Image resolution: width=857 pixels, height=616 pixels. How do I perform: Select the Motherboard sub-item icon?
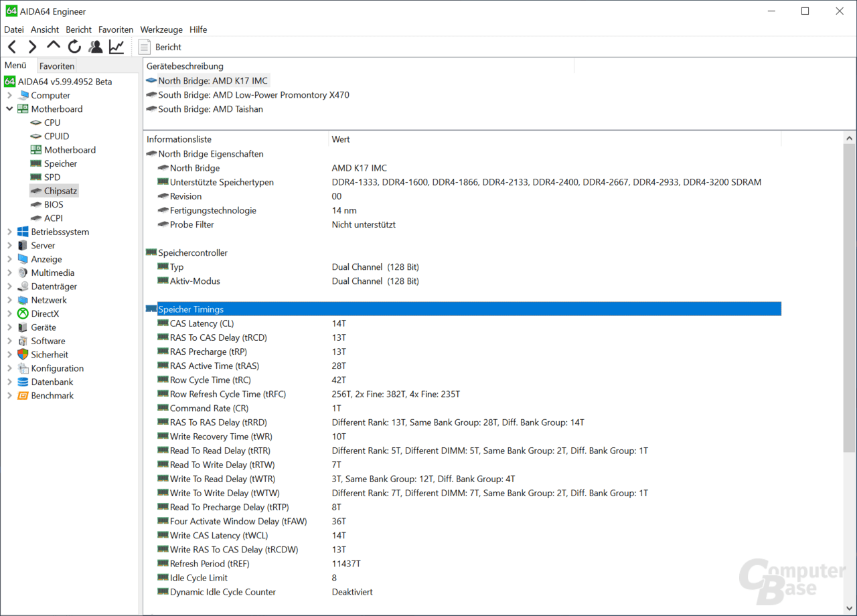pos(36,150)
